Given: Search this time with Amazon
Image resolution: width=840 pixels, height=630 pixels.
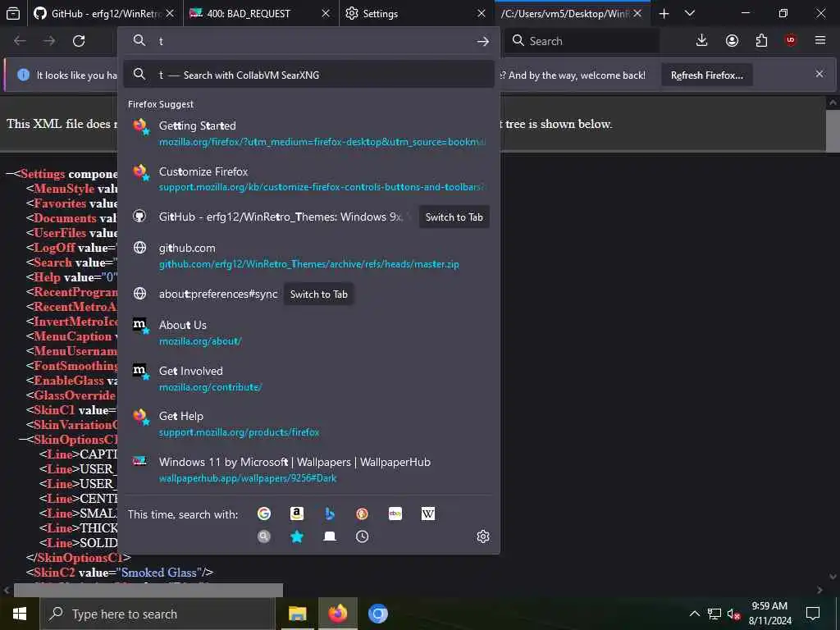Looking at the screenshot, I should coord(297,514).
